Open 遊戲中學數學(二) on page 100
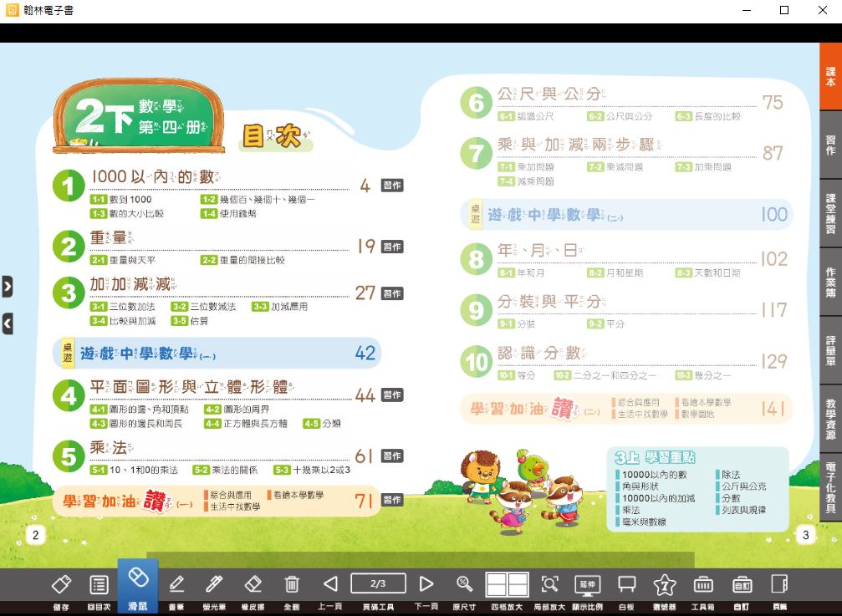The height and width of the screenshot is (616, 842). [627, 215]
